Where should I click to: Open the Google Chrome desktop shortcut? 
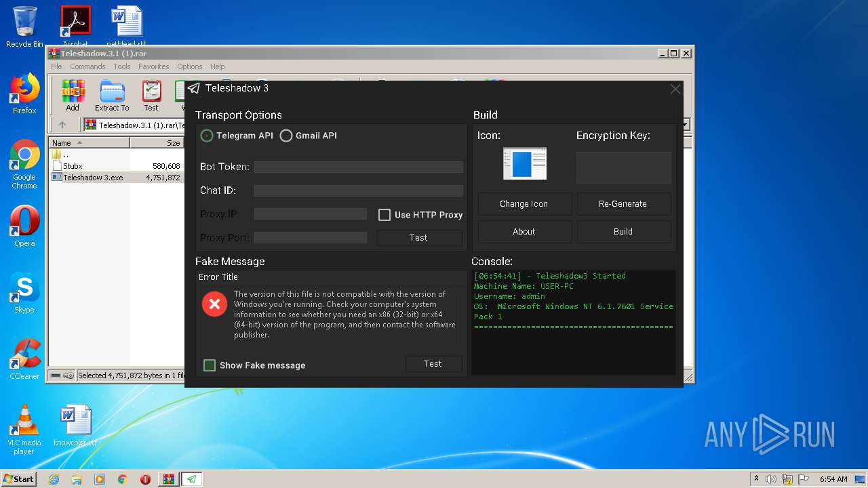click(24, 164)
